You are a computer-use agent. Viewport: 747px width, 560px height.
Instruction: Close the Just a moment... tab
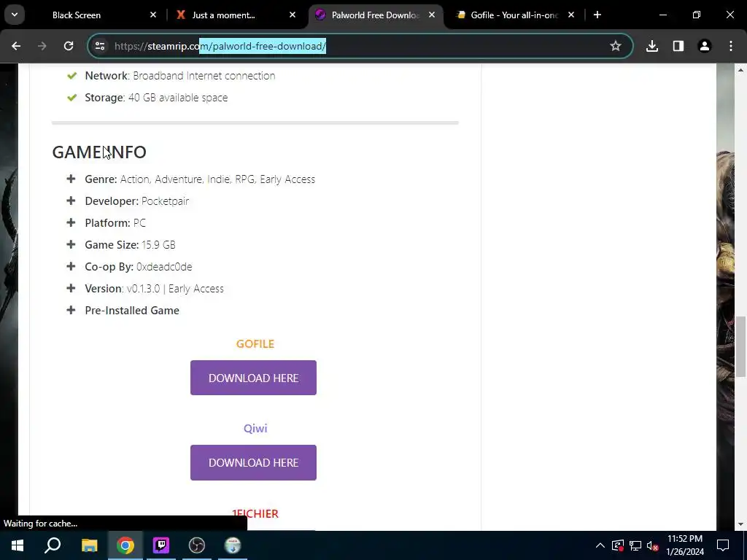click(x=293, y=15)
